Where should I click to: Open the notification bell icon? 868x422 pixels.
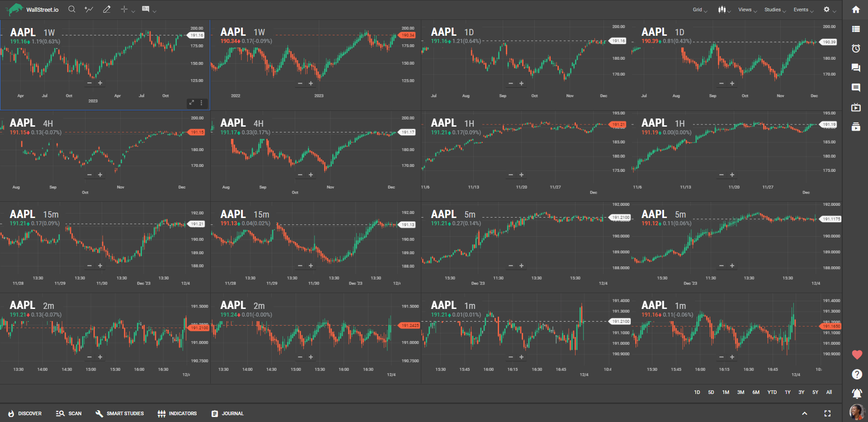coord(857,393)
